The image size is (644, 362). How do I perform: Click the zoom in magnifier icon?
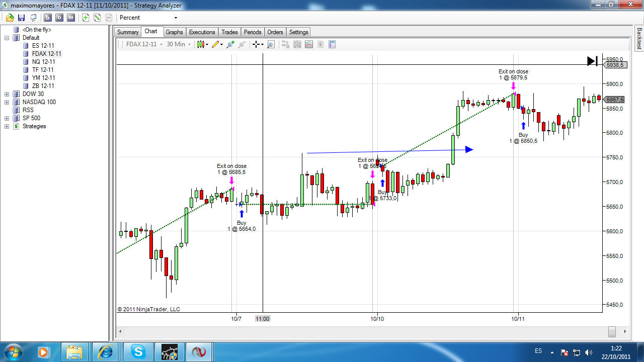(x=230, y=44)
